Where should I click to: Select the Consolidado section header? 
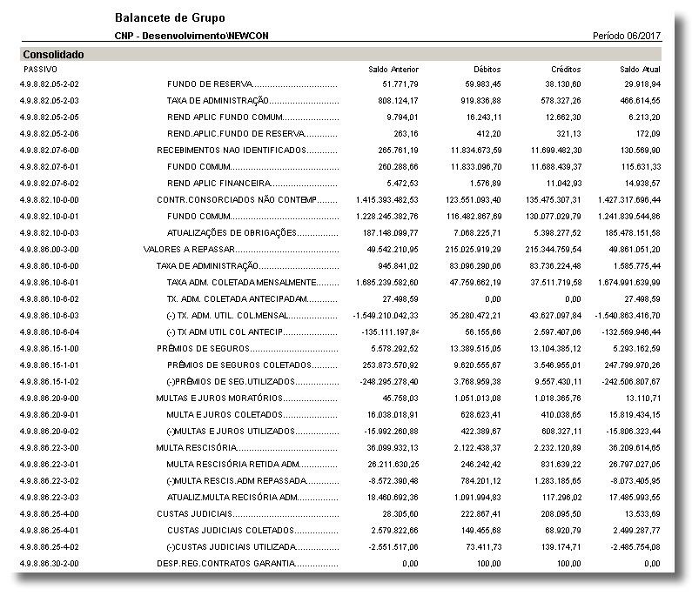pos(53,55)
